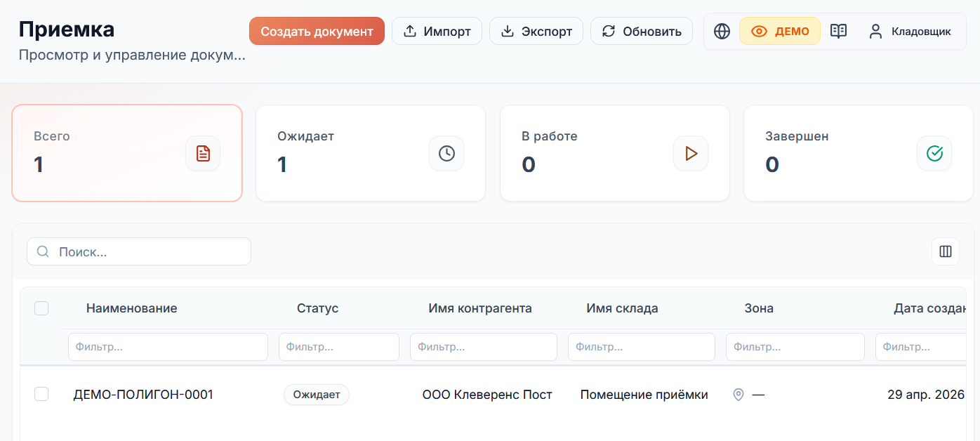The height and width of the screenshot is (441, 980).
Task: Click the filter field under Дата создания
Action: click(922, 347)
